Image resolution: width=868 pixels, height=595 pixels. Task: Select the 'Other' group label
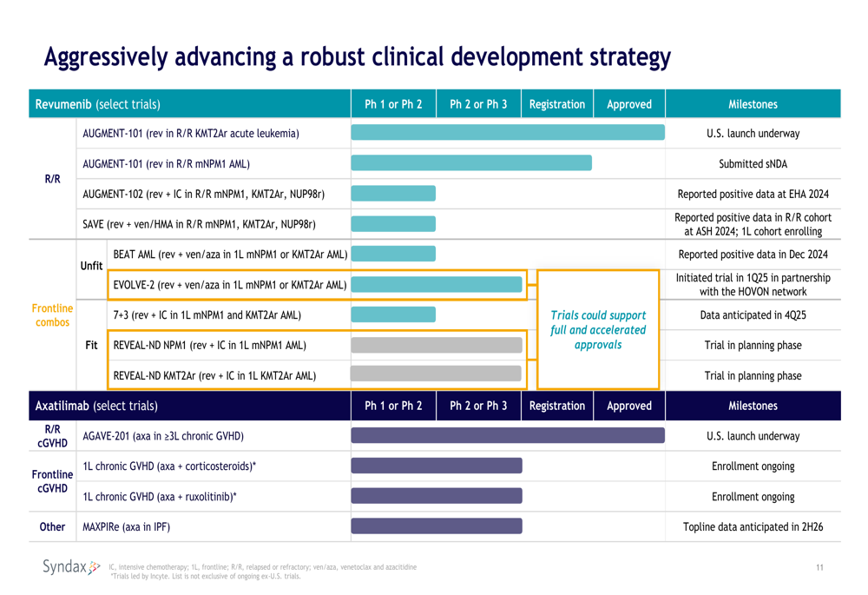[52, 527]
